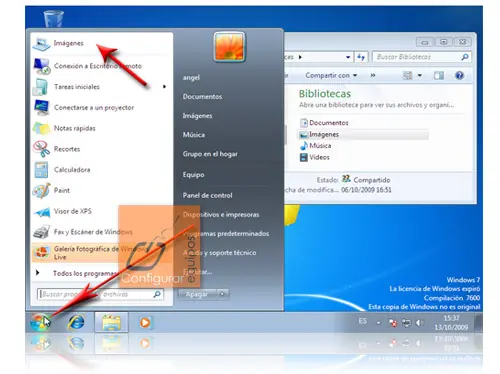
Task: Open the view options dropdown arrow
Action: tap(420, 76)
